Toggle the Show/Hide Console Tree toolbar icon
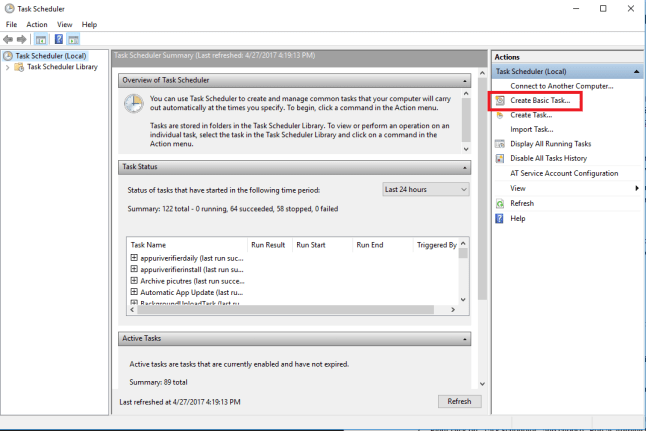 click(x=41, y=40)
